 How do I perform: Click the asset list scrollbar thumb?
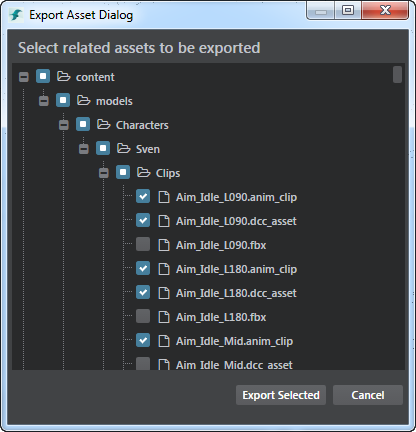coord(397,74)
